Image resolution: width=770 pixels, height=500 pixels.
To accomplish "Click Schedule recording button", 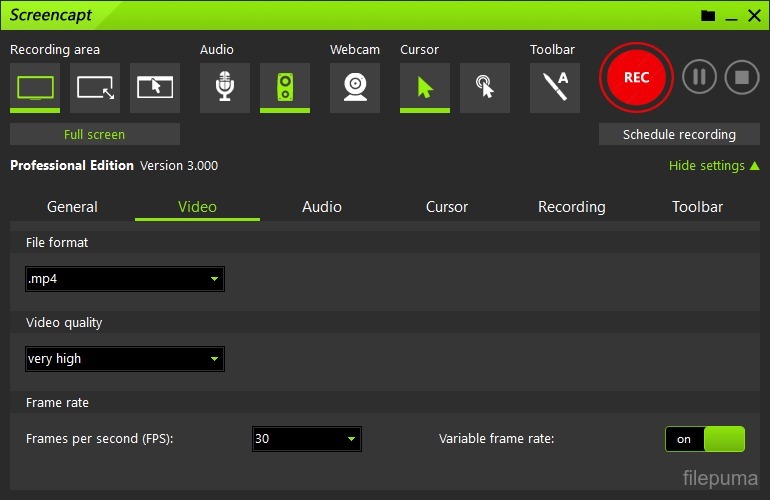I will pyautogui.click(x=679, y=134).
